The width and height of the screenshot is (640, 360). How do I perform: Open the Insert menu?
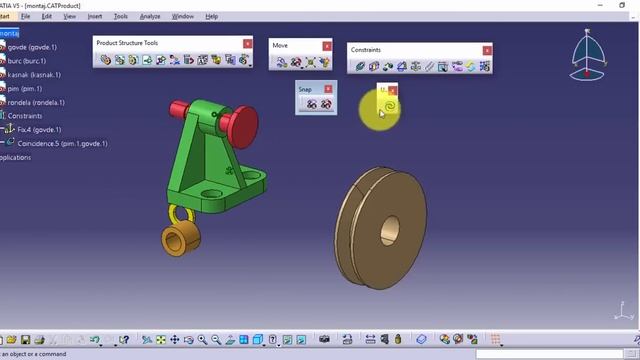95,16
